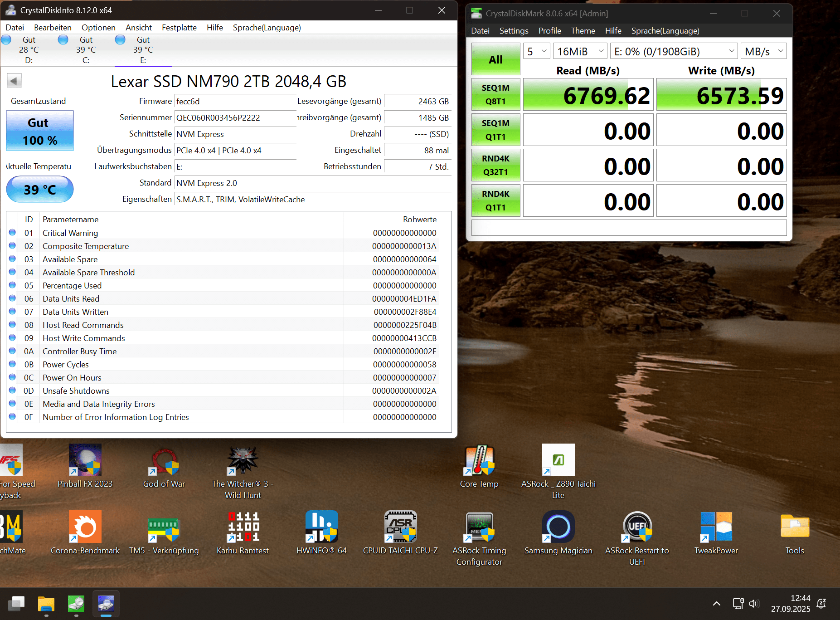Open the network status tray icon

coord(738,604)
